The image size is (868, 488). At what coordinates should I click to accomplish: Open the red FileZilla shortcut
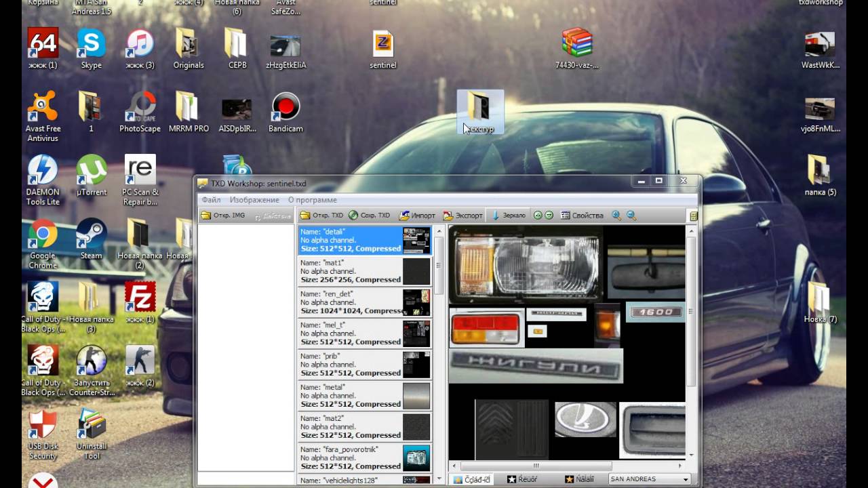click(140, 303)
